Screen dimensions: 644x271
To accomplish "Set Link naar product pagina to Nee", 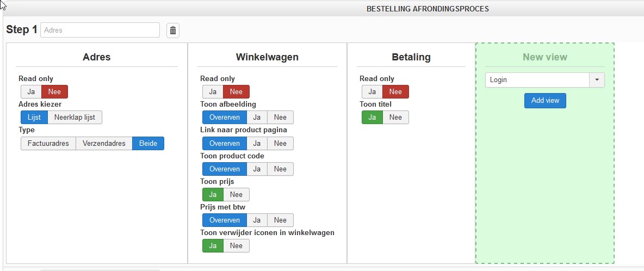I will pyautogui.click(x=280, y=143).
